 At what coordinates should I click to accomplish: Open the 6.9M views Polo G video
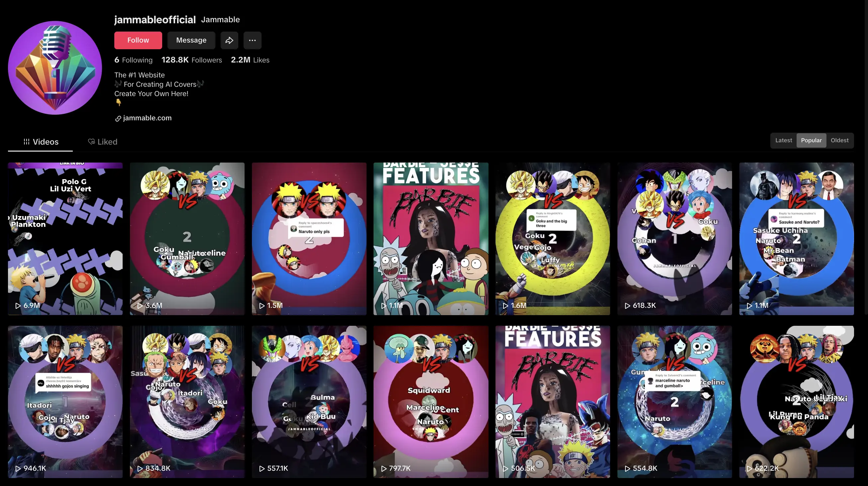tap(65, 239)
